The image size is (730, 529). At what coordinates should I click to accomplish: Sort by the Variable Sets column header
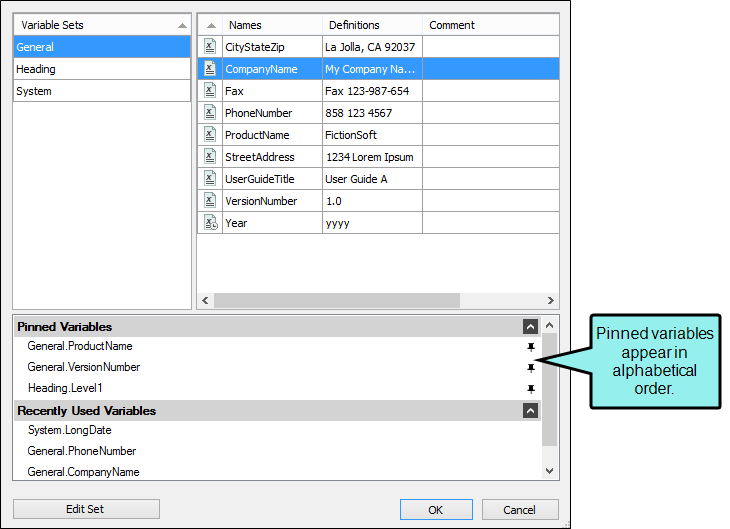coord(102,25)
